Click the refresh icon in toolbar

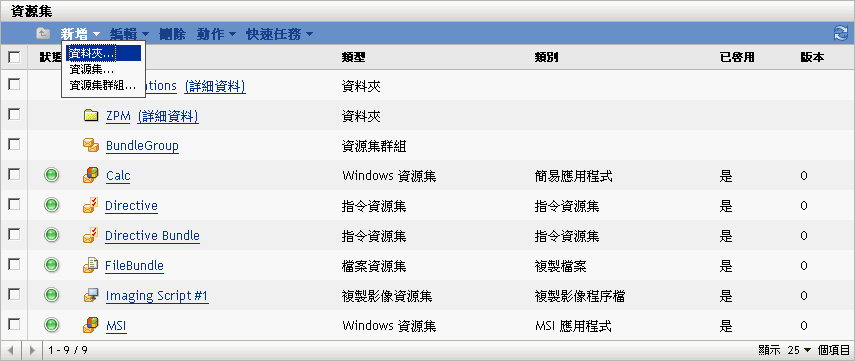coord(840,34)
